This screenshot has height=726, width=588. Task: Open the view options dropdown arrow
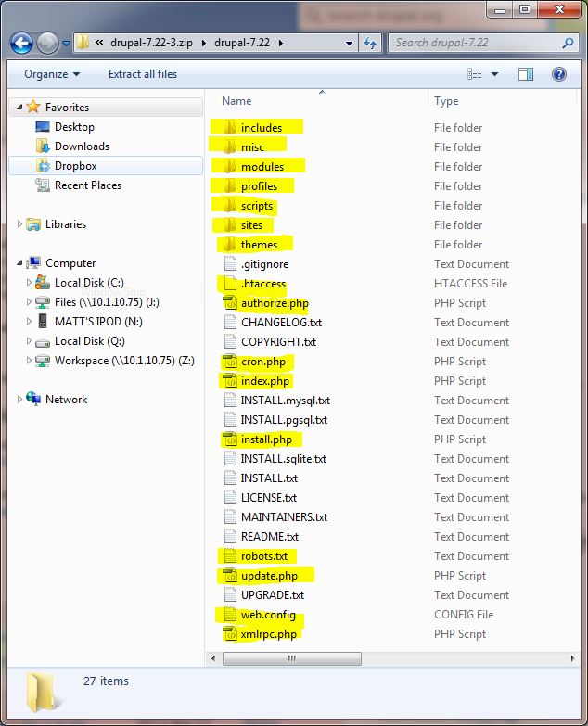pos(494,74)
